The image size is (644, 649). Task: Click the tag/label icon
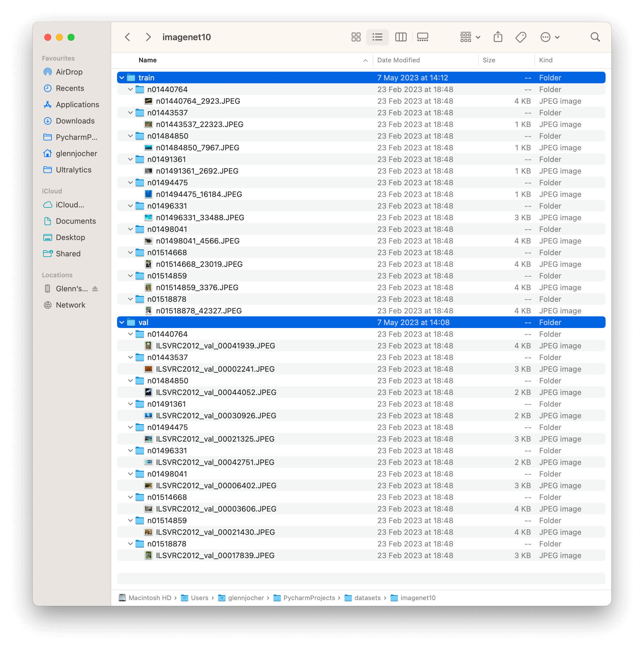pyautogui.click(x=521, y=37)
